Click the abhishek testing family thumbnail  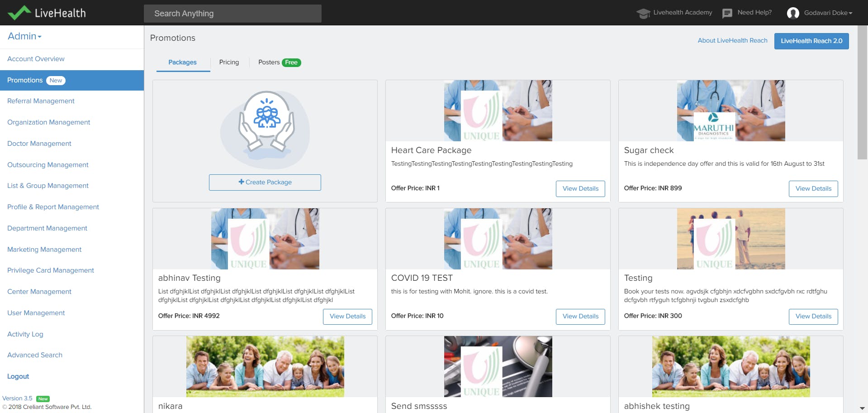(731, 366)
